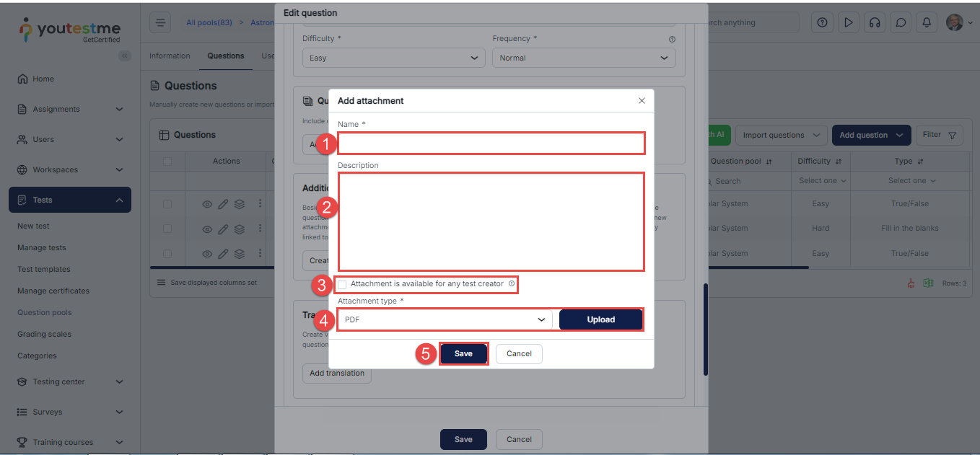Click All pools(83) breadcrumb link

(x=209, y=23)
